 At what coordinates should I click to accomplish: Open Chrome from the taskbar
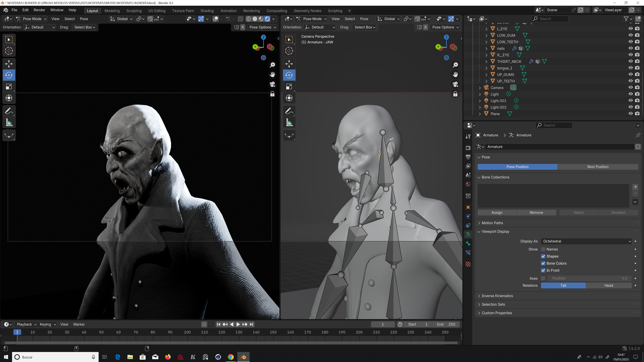click(x=231, y=357)
